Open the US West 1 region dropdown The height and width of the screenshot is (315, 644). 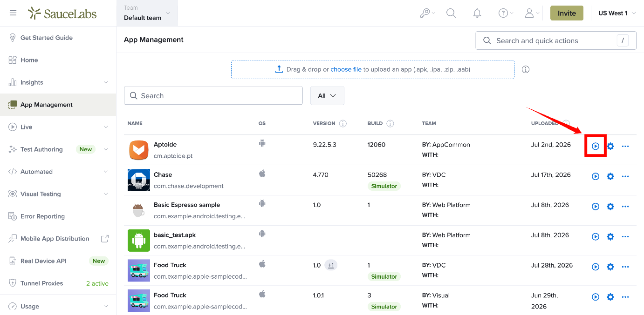point(617,13)
